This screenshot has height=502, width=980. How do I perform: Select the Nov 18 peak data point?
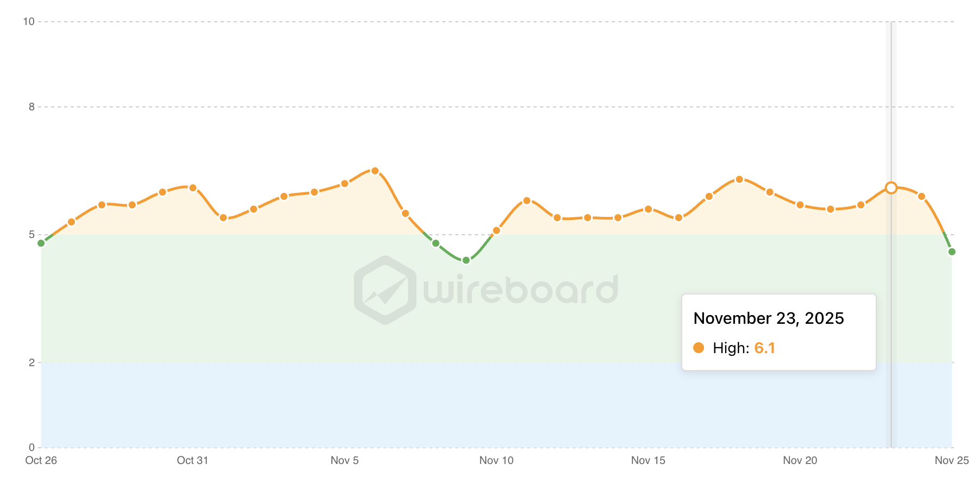coord(739,179)
